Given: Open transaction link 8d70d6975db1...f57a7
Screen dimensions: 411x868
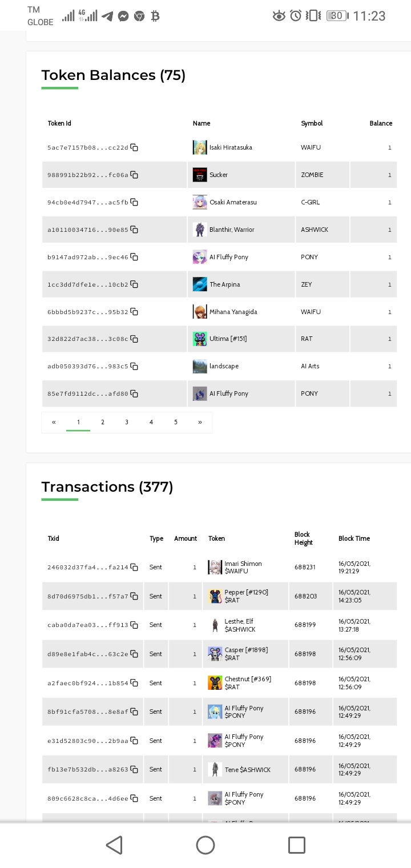Looking at the screenshot, I should point(88,596).
